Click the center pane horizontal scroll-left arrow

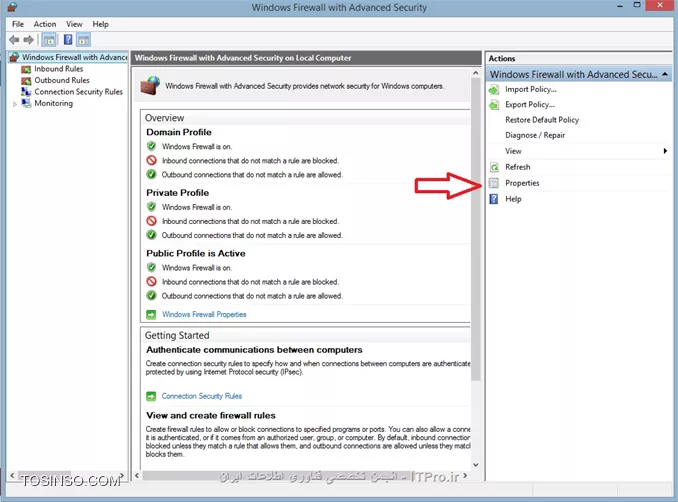click(x=137, y=476)
